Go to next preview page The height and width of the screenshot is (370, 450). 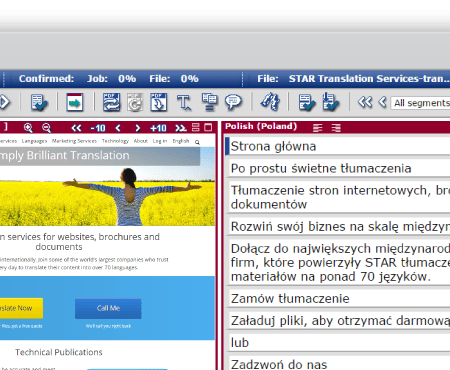click(x=137, y=128)
